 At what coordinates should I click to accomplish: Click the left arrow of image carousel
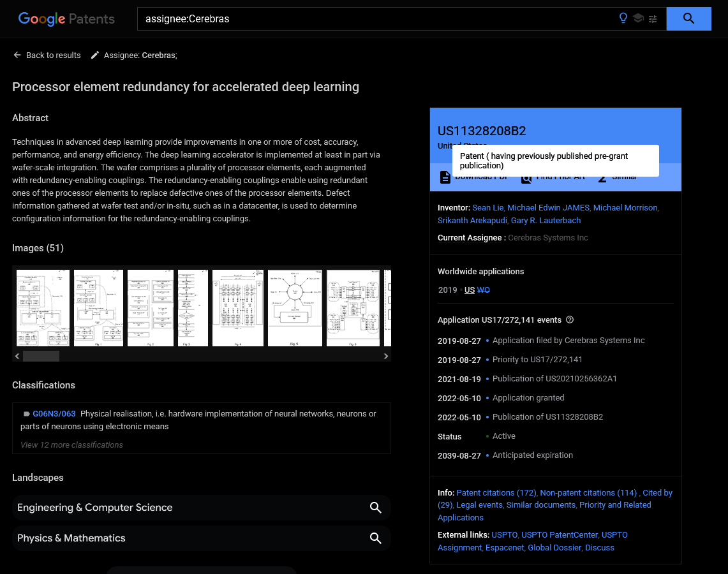click(x=17, y=356)
